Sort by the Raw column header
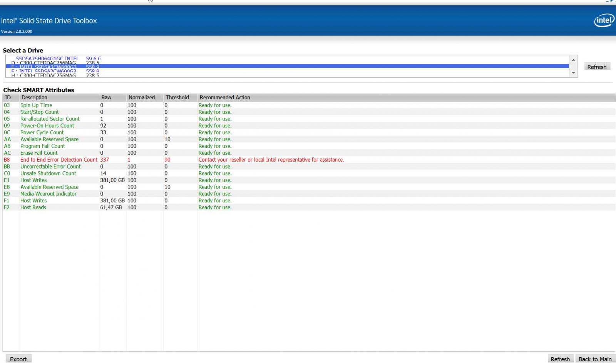 point(112,97)
